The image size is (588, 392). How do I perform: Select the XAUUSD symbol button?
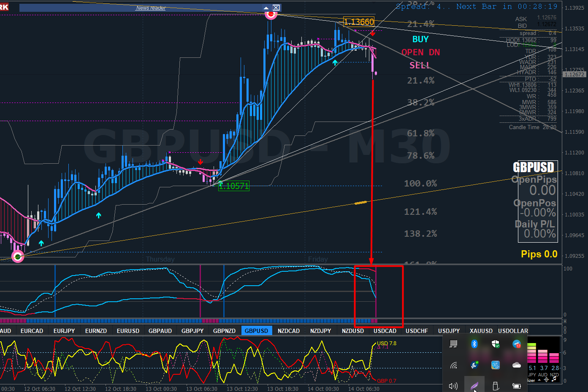click(x=481, y=331)
